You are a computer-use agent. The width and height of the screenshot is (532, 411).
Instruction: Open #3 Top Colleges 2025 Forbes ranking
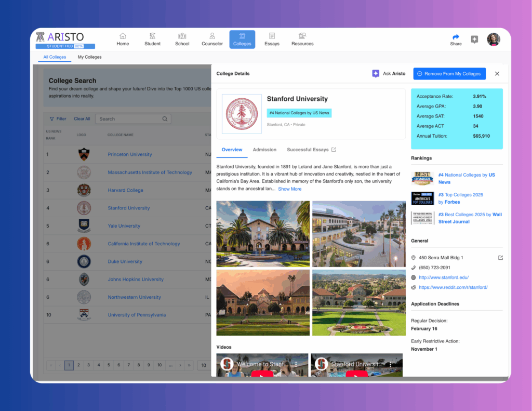460,198
